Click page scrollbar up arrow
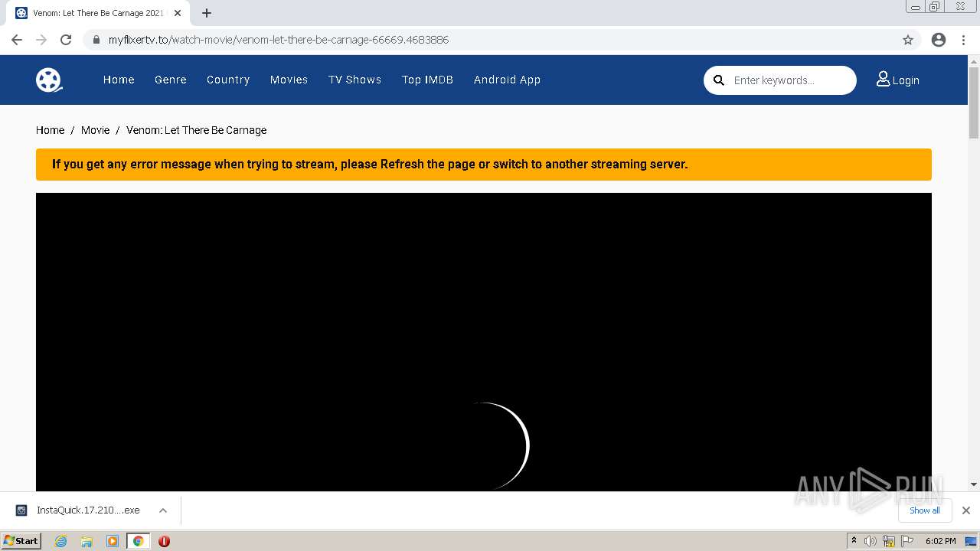980x551 pixels. (x=974, y=60)
